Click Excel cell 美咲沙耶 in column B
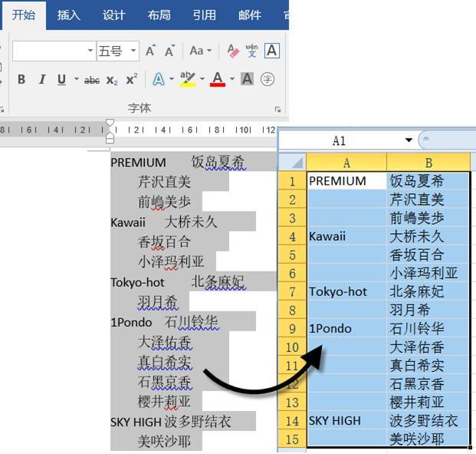Screen dimensions: 476x454 coord(428,439)
